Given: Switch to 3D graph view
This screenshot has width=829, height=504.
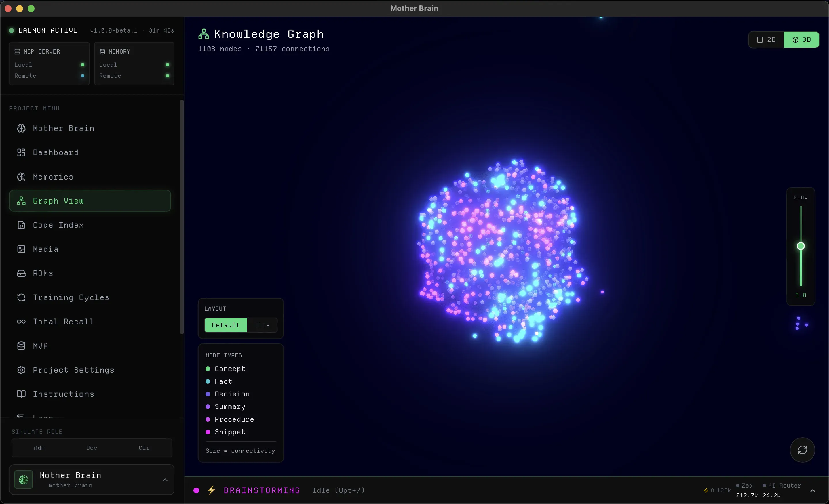Looking at the screenshot, I should tap(801, 40).
